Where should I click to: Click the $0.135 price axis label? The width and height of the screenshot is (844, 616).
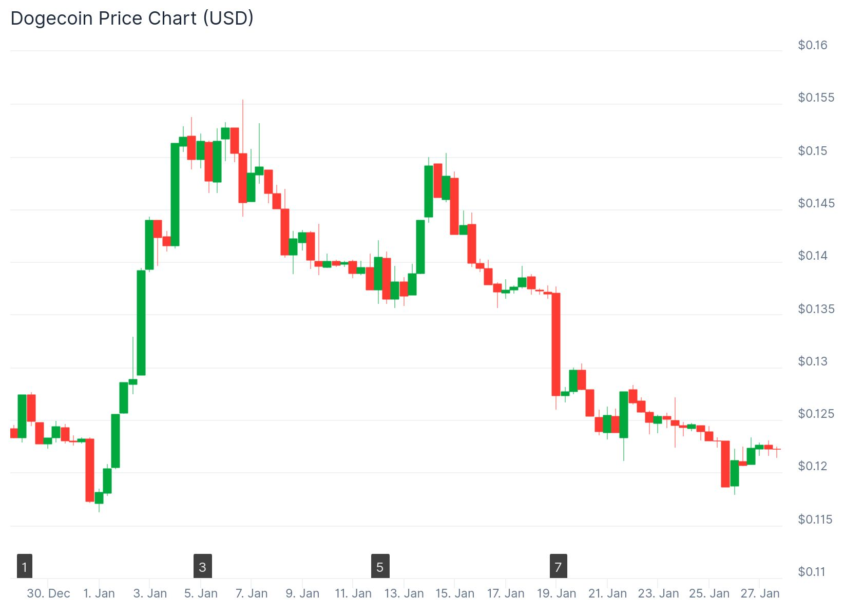tap(816, 309)
